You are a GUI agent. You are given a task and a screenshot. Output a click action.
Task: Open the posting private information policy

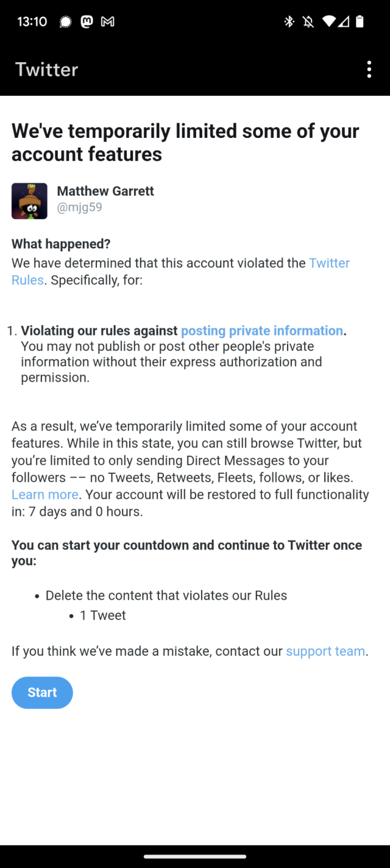(261, 331)
